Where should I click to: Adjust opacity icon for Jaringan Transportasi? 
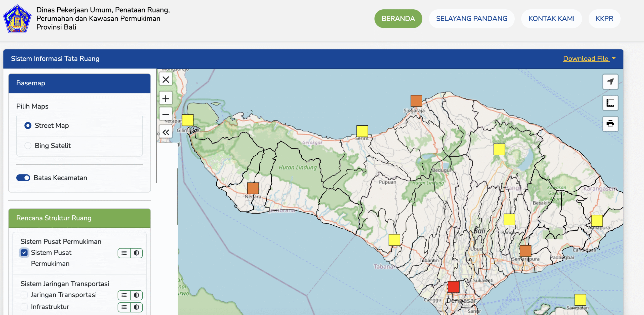[x=136, y=295]
